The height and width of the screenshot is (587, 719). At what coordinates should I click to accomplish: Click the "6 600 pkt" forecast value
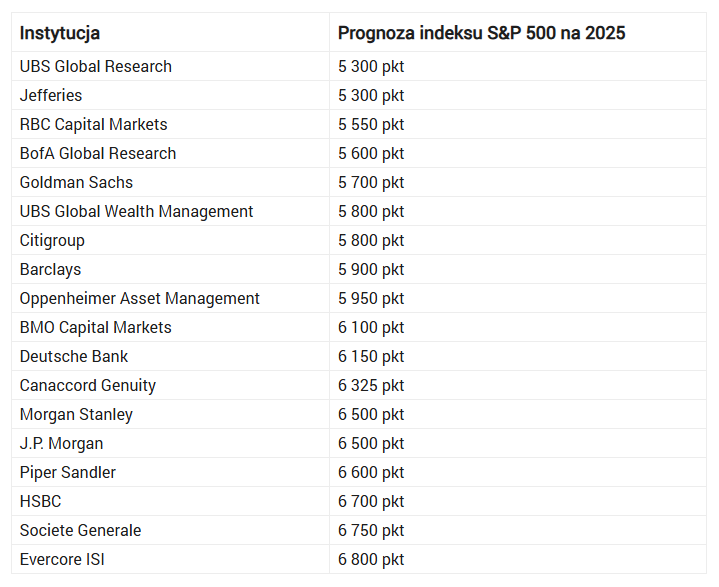pos(371,472)
